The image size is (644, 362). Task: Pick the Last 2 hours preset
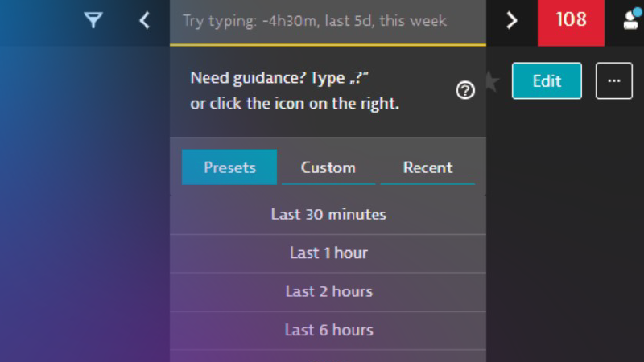(x=328, y=292)
